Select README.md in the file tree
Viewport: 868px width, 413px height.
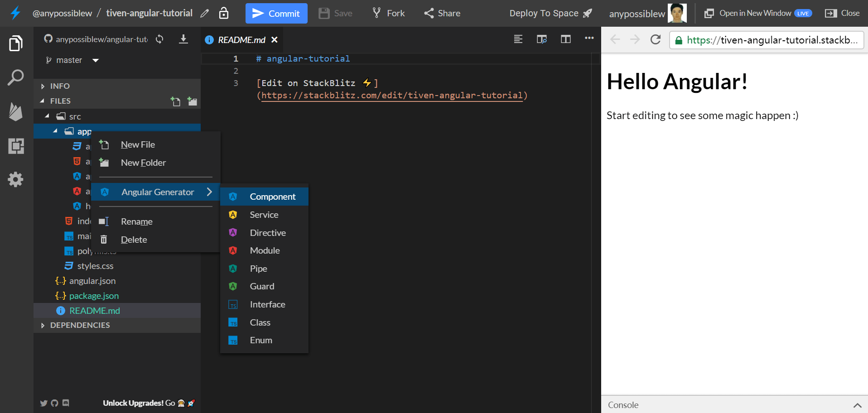(117, 311)
